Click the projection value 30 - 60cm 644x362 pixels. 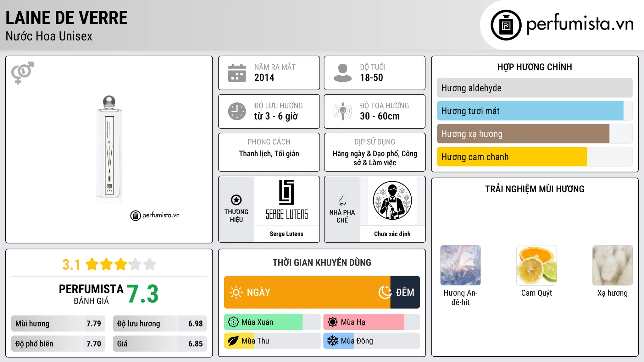[x=380, y=116]
